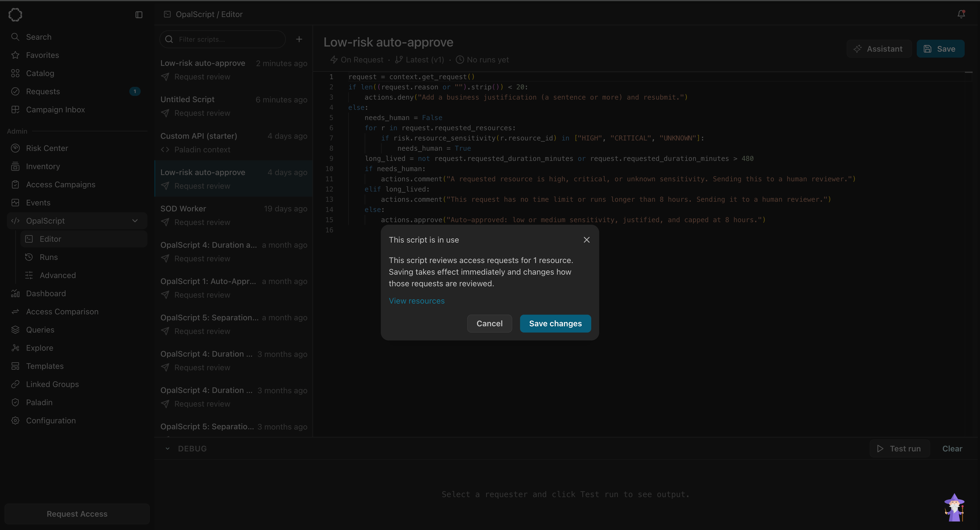Collapse the sidebar panel icon
Viewport: 980px width, 530px height.
coord(139,14)
